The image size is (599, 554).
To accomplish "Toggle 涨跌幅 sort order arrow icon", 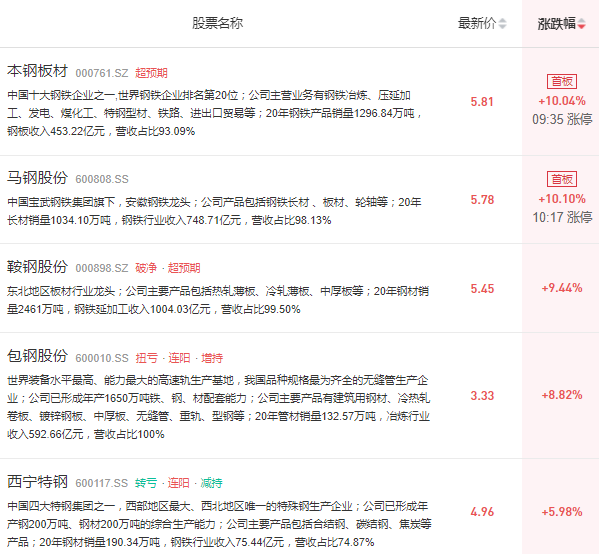I will [581, 24].
